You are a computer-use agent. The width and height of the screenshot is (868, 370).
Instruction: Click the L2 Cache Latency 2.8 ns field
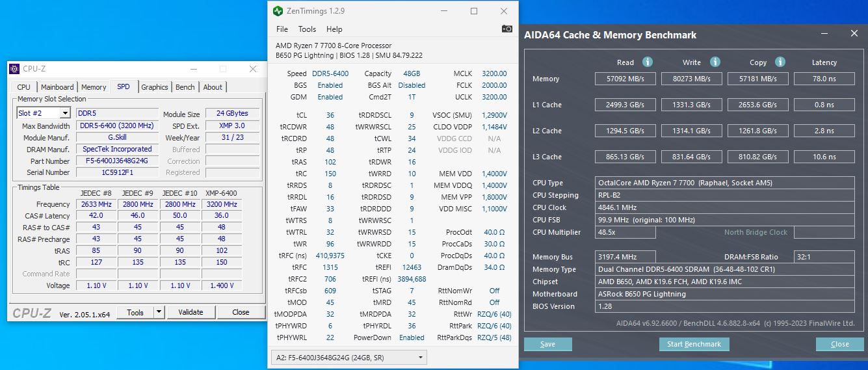click(x=824, y=131)
